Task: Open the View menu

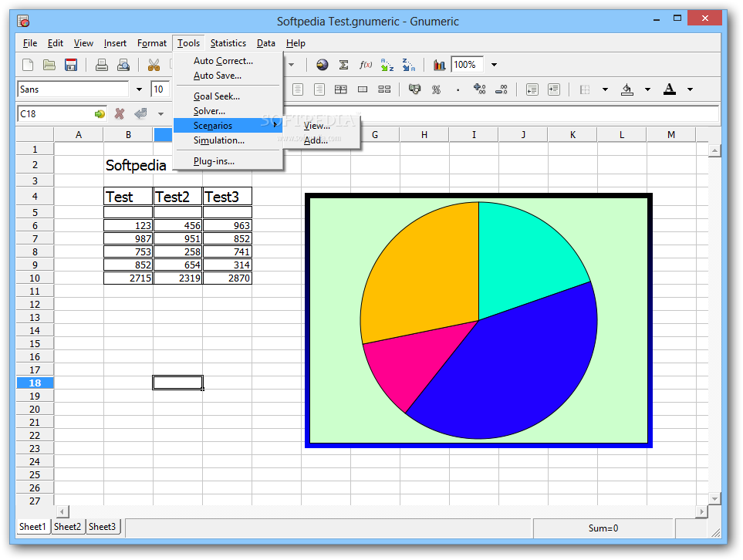Action: coord(83,43)
